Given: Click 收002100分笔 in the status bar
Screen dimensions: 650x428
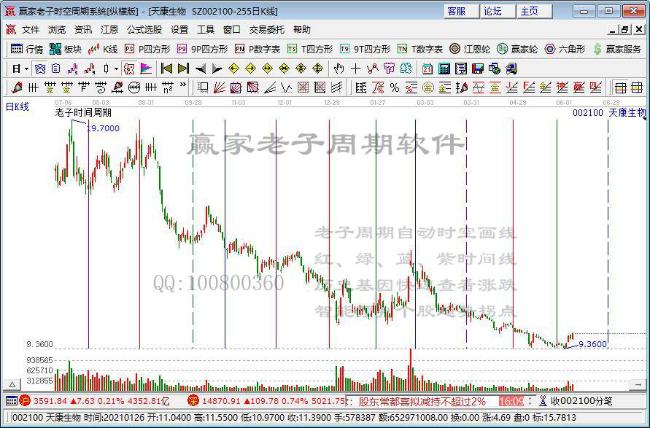Looking at the screenshot, I should point(581,401).
